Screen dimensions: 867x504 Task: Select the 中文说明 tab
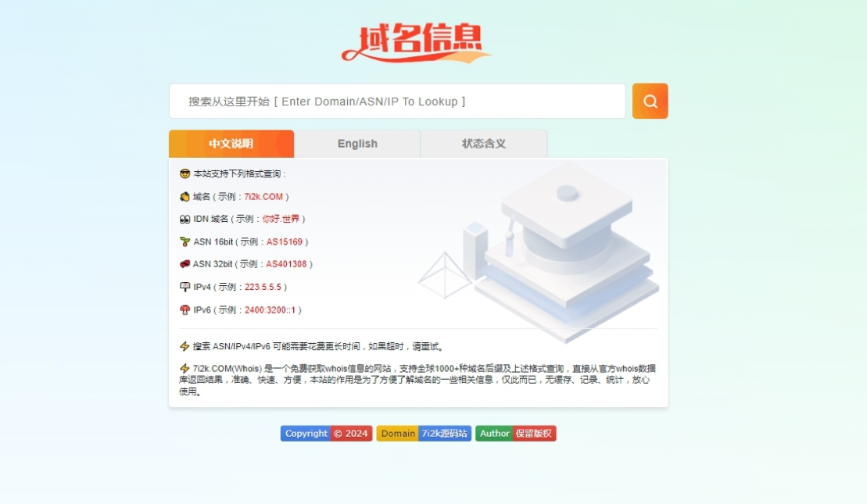click(x=231, y=144)
